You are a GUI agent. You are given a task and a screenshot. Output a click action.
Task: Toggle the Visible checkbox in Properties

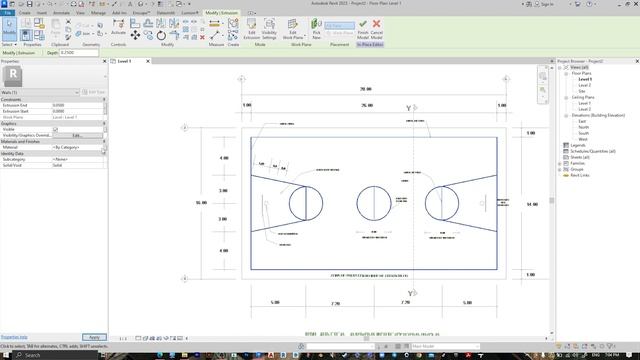click(56, 129)
